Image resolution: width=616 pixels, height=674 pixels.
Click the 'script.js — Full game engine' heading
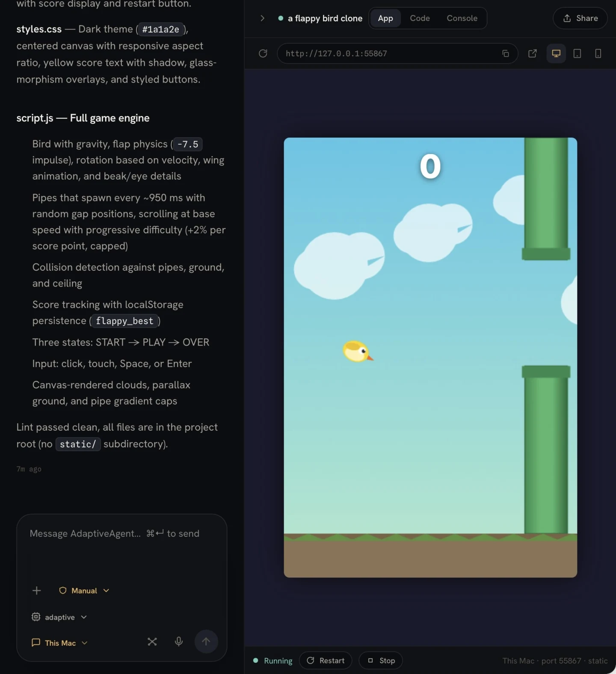83,118
